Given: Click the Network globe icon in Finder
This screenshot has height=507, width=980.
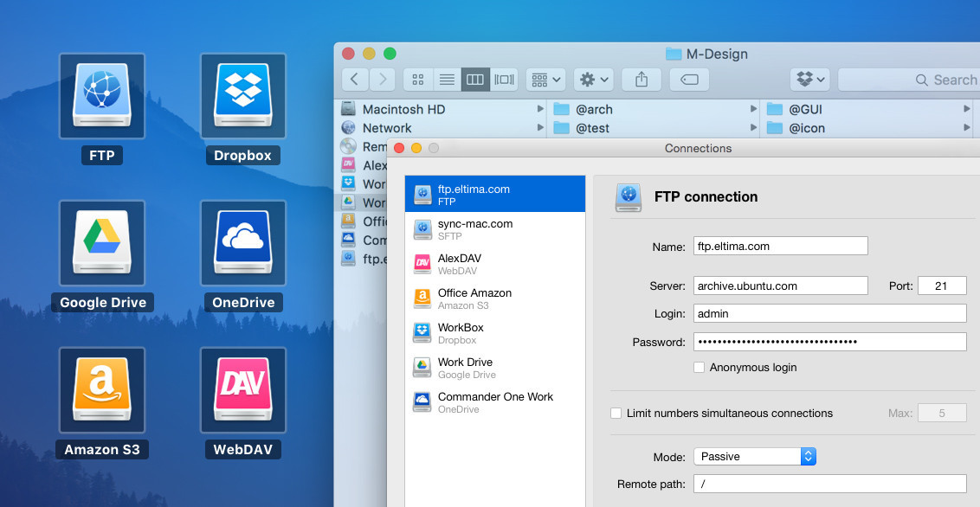Looking at the screenshot, I should click(348, 128).
